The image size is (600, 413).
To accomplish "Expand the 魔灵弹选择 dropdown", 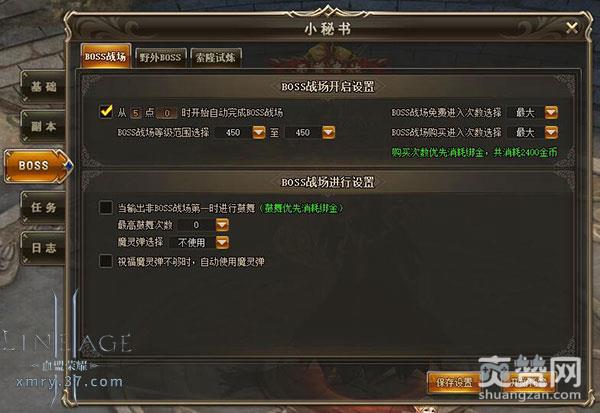I will click(222, 242).
